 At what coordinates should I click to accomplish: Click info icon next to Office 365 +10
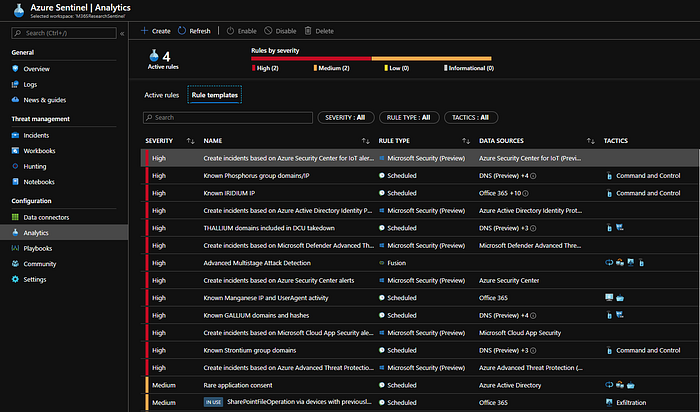coord(525,193)
